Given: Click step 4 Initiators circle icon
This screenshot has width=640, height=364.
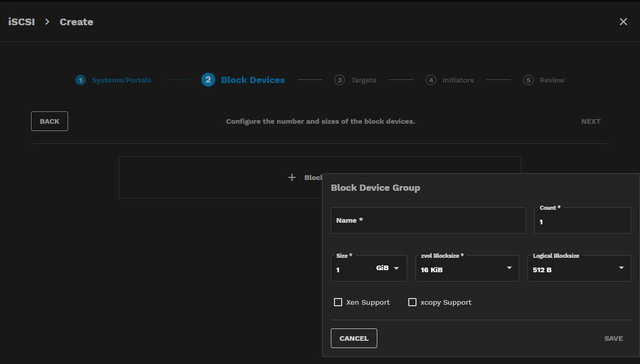Looking at the screenshot, I should click(430, 80).
